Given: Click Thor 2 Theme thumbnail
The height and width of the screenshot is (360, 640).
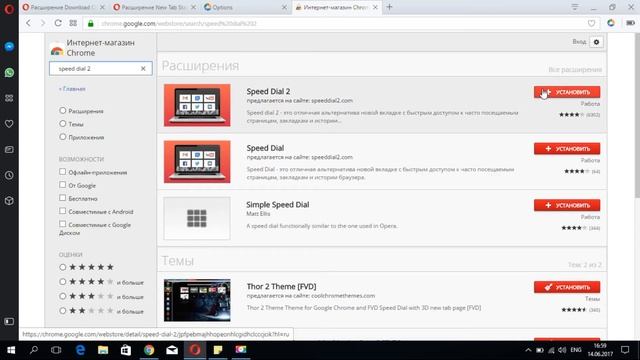Looking at the screenshot, I should (197, 300).
